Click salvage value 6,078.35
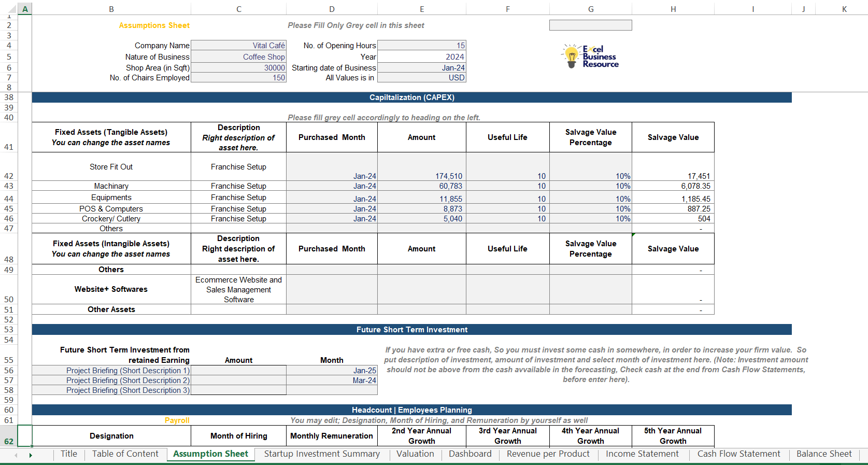The image size is (868, 465). pyautogui.click(x=673, y=186)
